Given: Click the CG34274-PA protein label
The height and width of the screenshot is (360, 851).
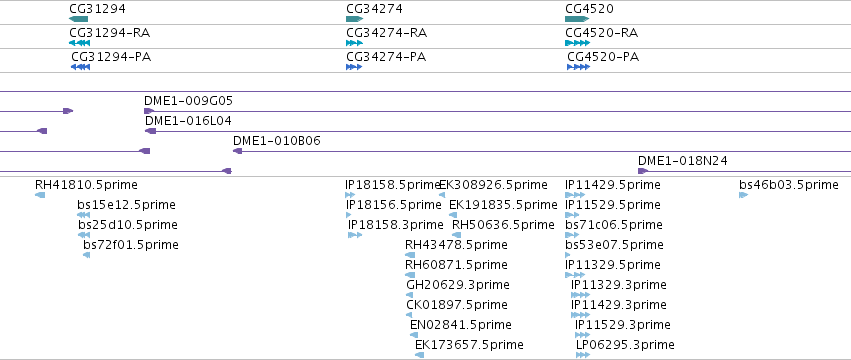Looking at the screenshot, I should pyautogui.click(x=386, y=57).
